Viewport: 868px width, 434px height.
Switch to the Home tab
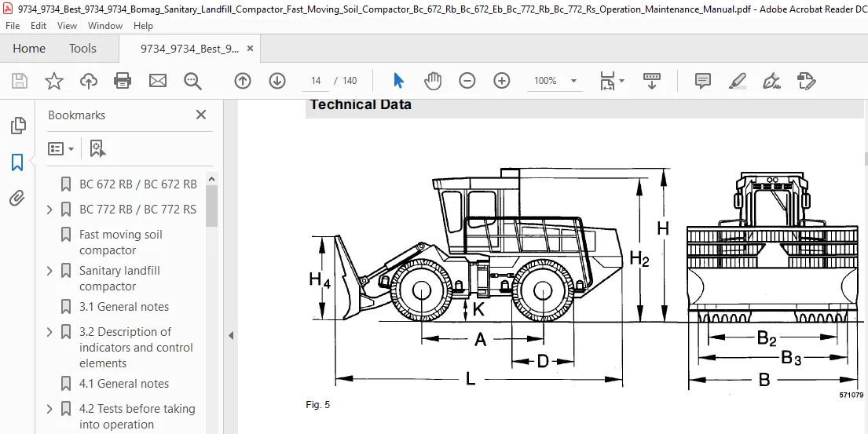click(29, 49)
